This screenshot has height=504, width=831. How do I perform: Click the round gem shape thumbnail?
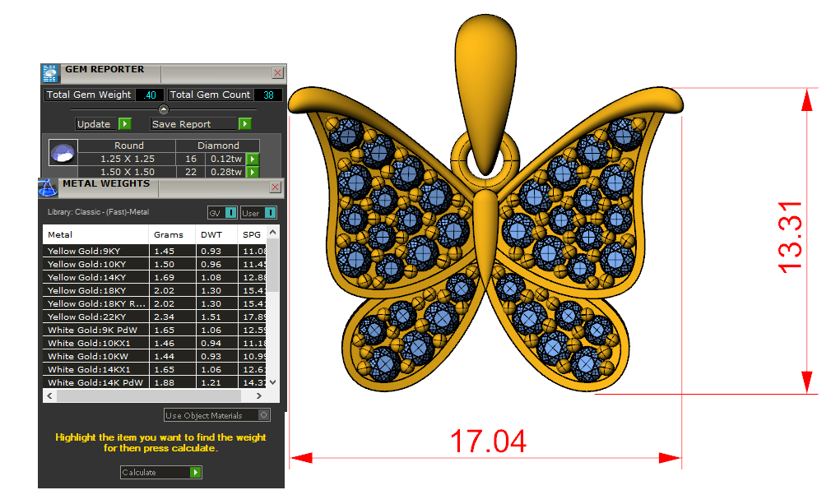pyautogui.click(x=63, y=153)
